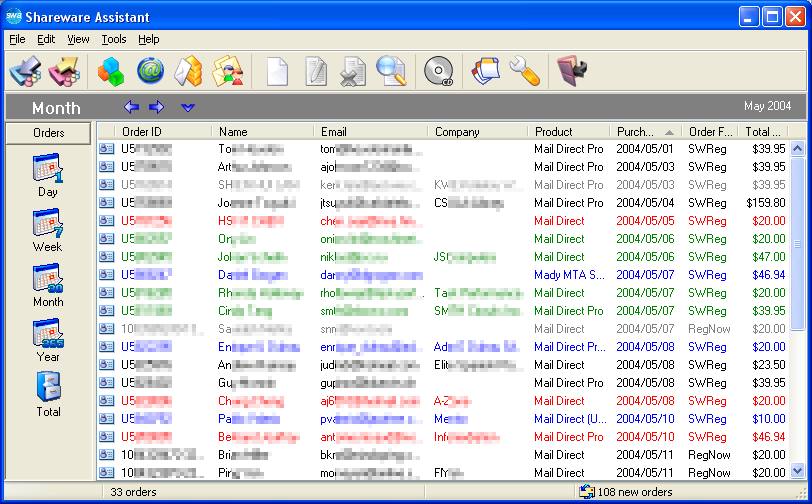
Task: Go to next month with right arrow
Action: coord(156,107)
